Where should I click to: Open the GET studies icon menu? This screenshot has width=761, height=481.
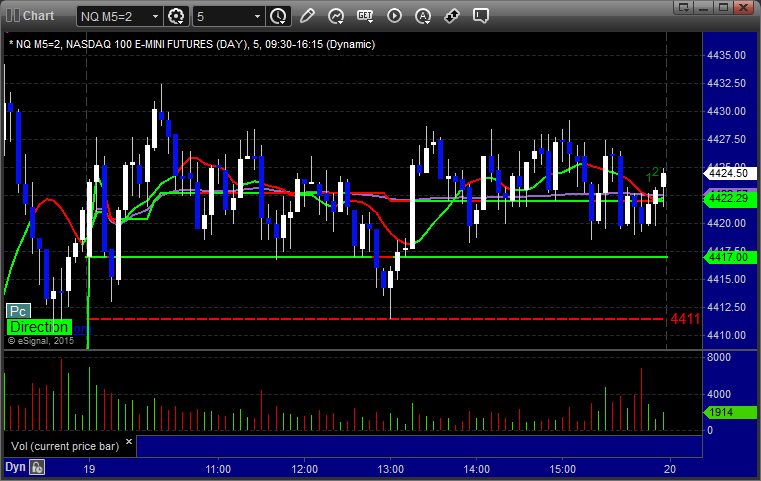point(365,16)
